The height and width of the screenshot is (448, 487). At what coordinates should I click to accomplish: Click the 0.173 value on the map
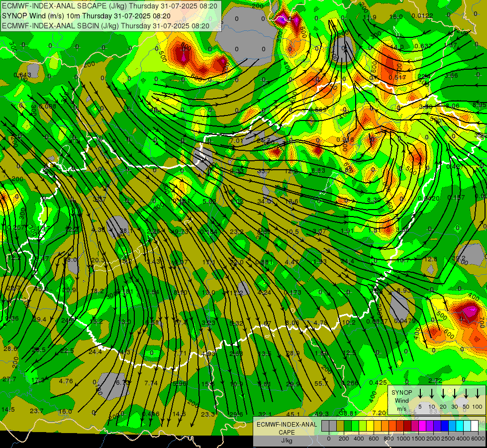coord(292,292)
